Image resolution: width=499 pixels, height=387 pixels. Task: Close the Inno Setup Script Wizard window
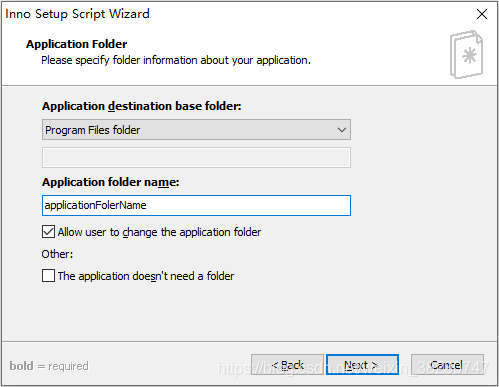click(x=482, y=14)
